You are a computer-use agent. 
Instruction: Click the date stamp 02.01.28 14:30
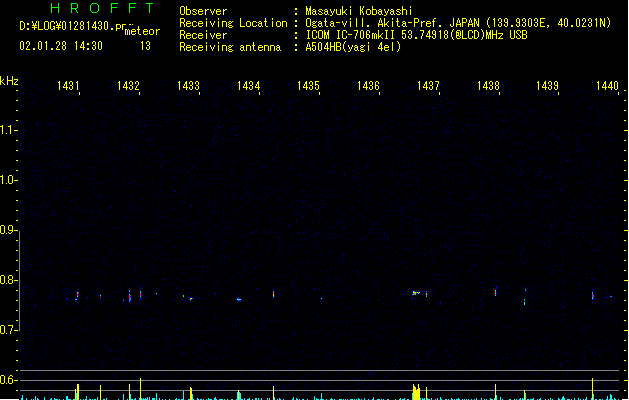[61, 46]
